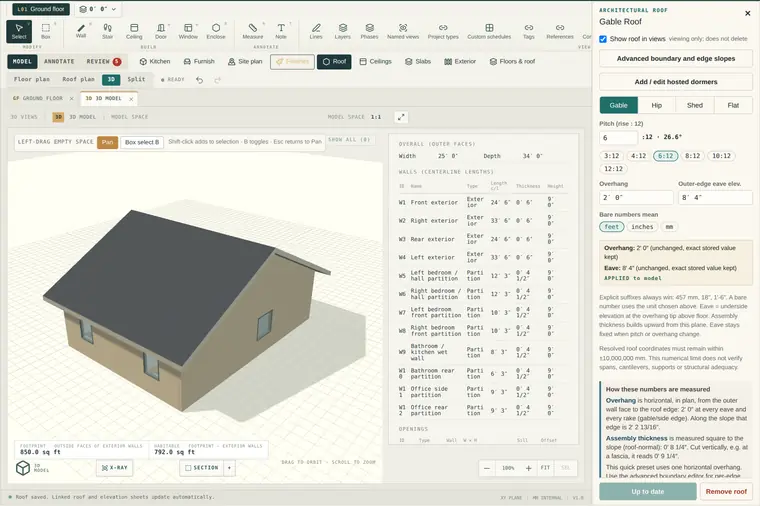Activate the Window tool
Image resolution: width=760 pixels, height=506 pixels.
pyautogui.click(x=188, y=31)
